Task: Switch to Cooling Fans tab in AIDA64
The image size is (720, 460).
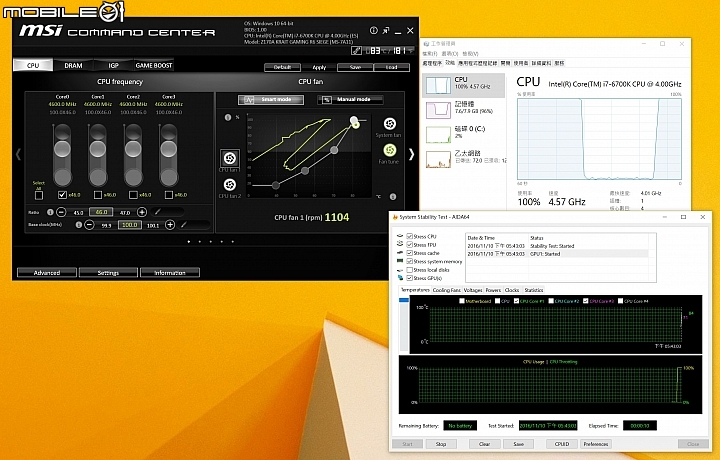Action: 446,290
